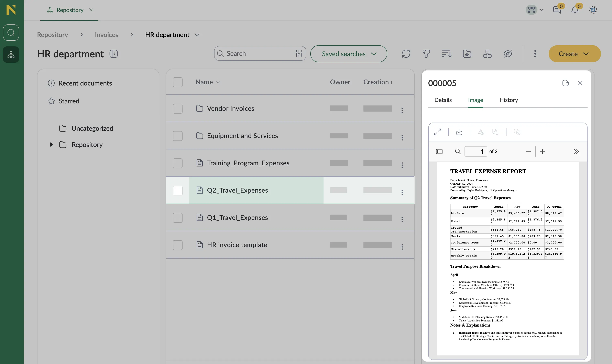Close the Repository tab
This screenshot has width=612, height=364.
point(91,10)
